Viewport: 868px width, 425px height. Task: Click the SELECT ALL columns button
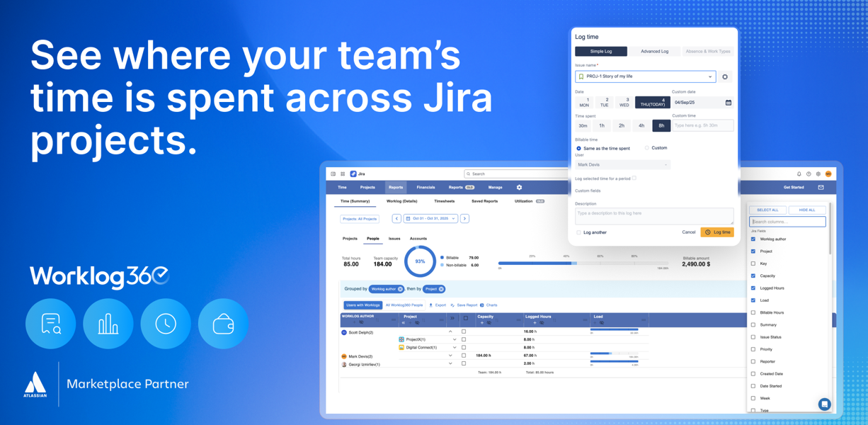pyautogui.click(x=767, y=210)
